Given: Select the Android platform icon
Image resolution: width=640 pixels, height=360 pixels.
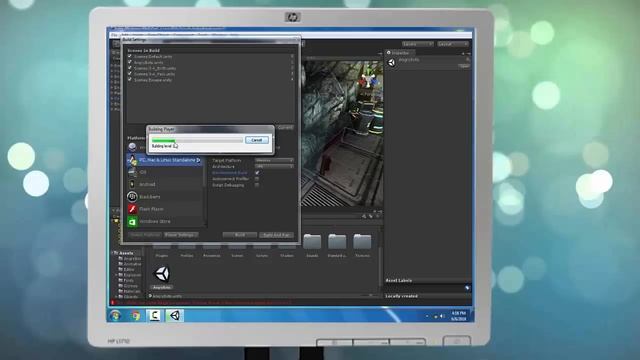Looking at the screenshot, I should [x=132, y=184].
